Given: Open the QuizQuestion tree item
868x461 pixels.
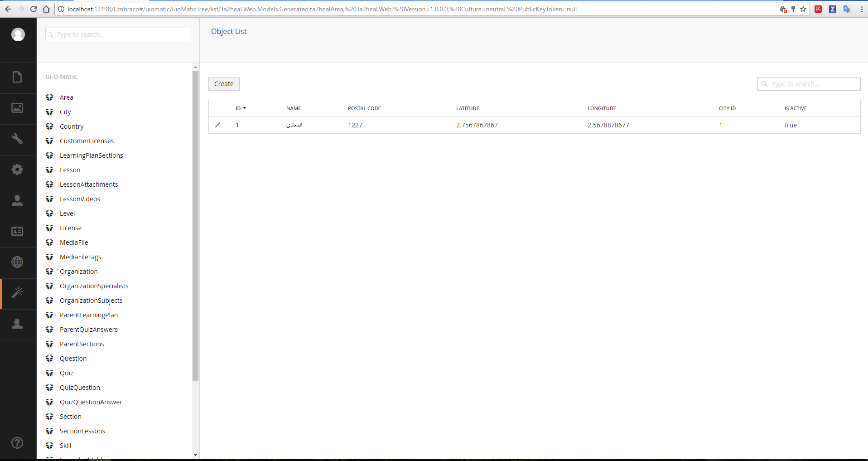Looking at the screenshot, I should click(80, 388).
